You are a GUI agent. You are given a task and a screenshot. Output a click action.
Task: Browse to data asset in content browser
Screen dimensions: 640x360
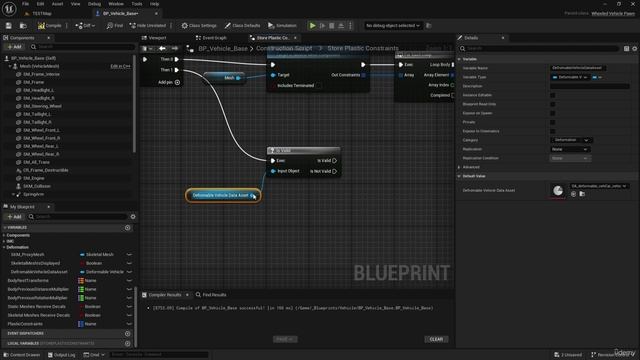point(582,194)
